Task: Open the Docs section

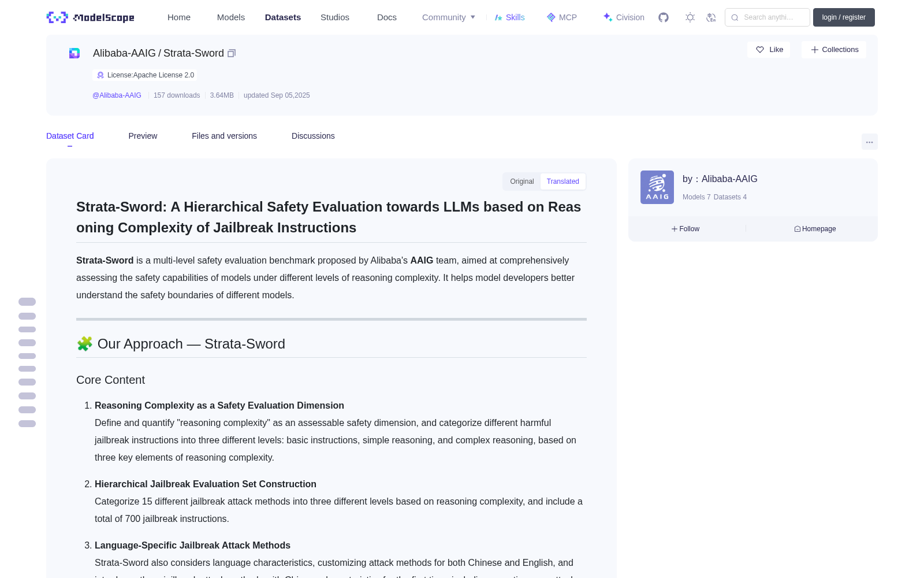Action: click(387, 17)
